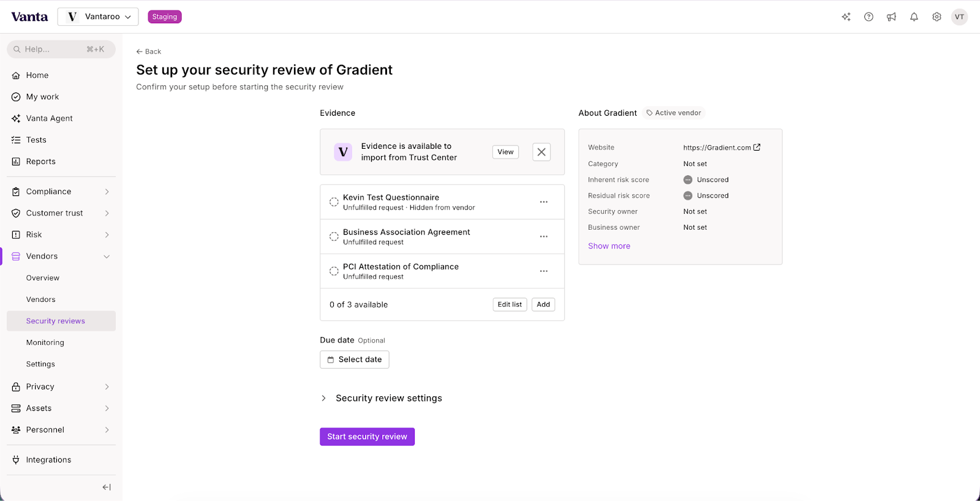Click Start security review
The height and width of the screenshot is (501, 980).
point(367,437)
